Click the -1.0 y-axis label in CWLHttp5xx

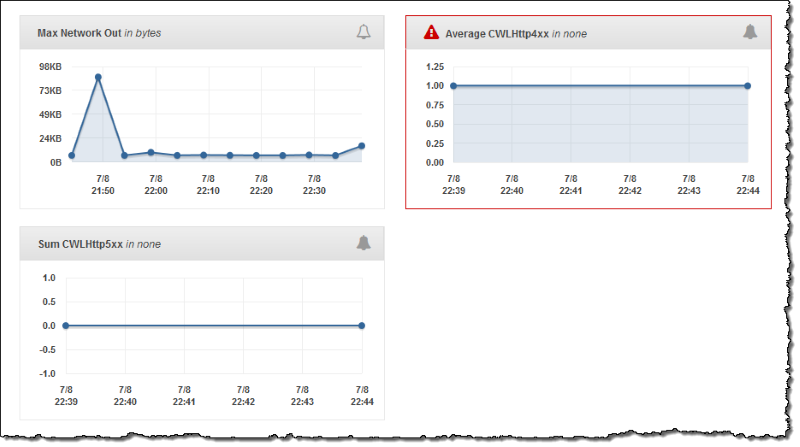45,373
